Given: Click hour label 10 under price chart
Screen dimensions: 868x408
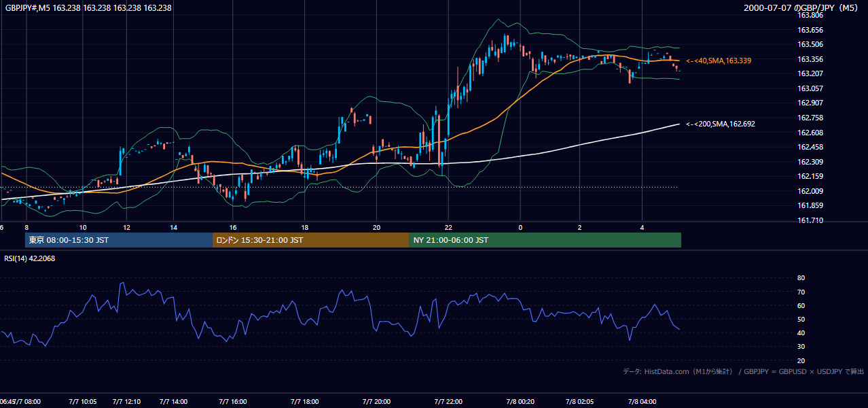Looking at the screenshot, I should pos(83,227).
